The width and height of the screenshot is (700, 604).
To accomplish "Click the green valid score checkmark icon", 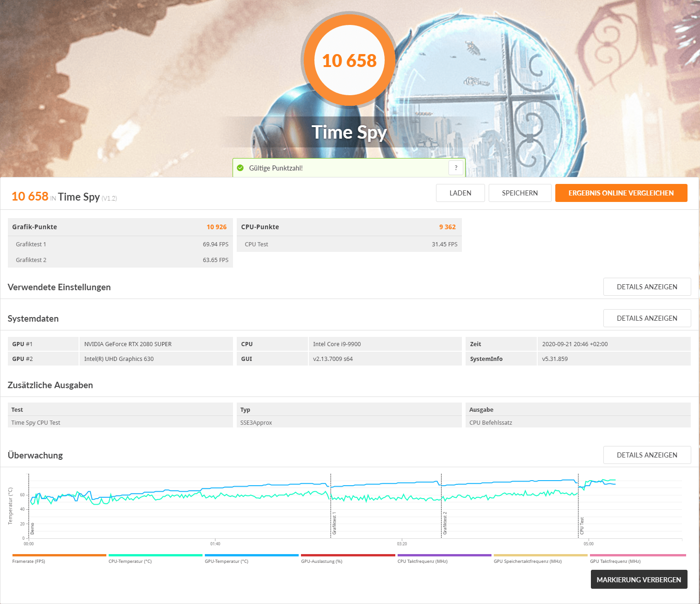I will (x=240, y=168).
